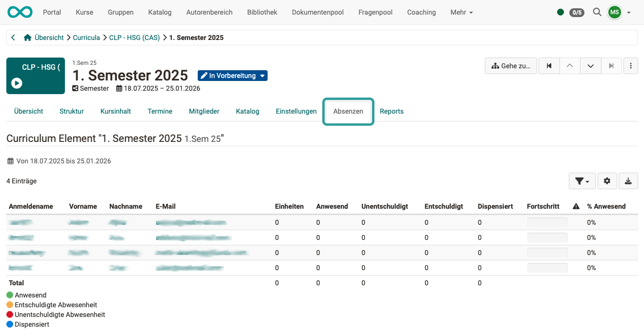Image resolution: width=644 pixels, height=336 pixels.
Task: Play the course preview on the CLP tile
Action: pyautogui.click(x=17, y=83)
